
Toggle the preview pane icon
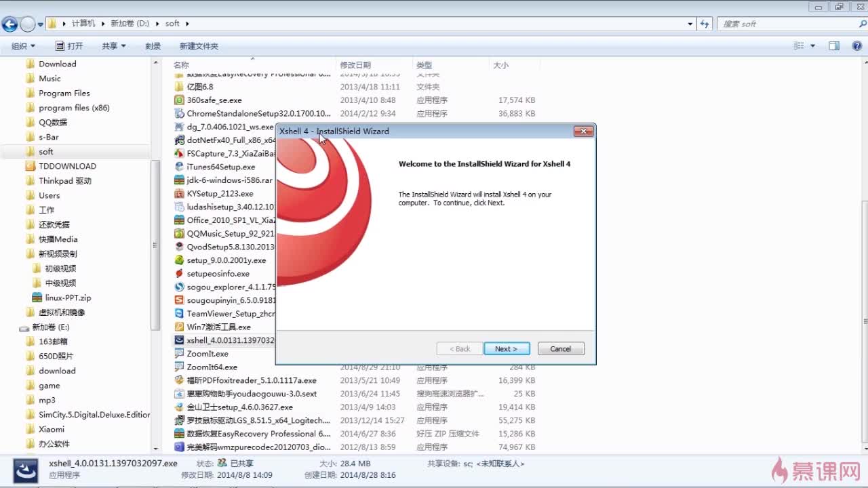(835, 46)
